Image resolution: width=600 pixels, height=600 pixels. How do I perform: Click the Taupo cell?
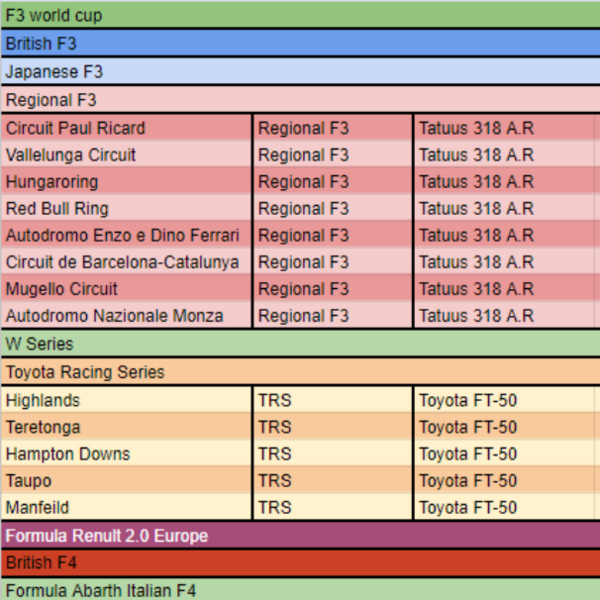pyautogui.click(x=126, y=480)
